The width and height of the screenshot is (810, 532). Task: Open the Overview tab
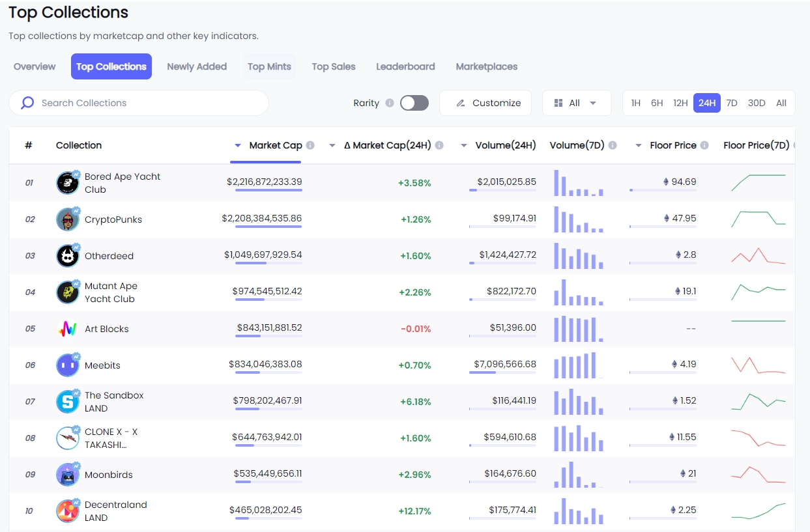tap(35, 66)
